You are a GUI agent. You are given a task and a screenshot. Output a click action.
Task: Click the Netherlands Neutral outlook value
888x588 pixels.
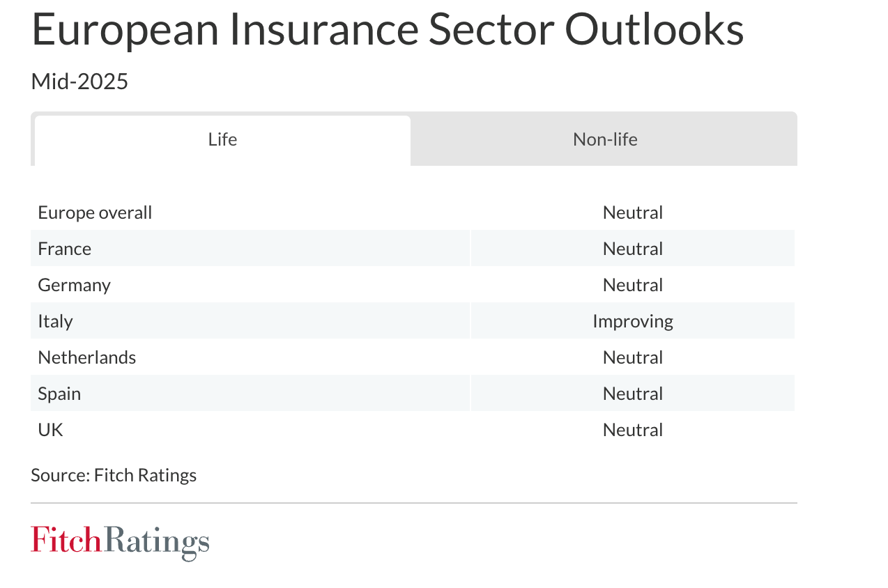click(x=633, y=357)
